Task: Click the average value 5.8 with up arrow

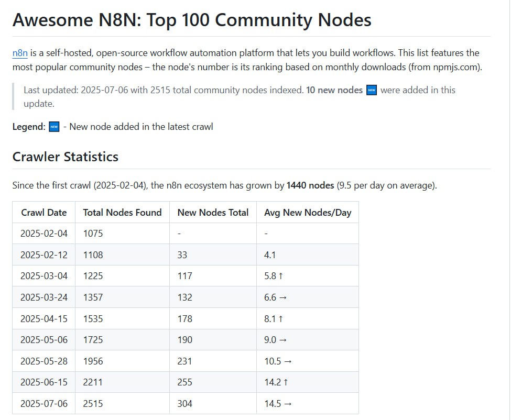Action: point(274,276)
